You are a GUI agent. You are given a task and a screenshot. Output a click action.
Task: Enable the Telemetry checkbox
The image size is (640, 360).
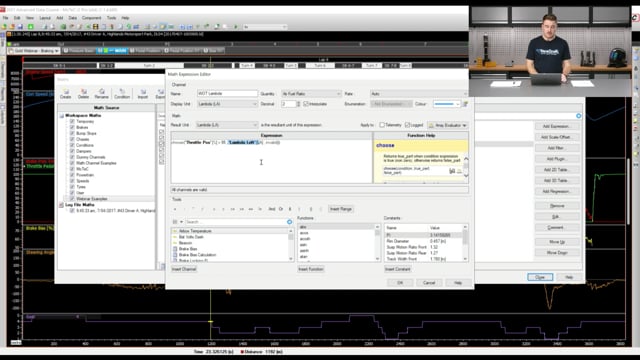click(x=382, y=125)
